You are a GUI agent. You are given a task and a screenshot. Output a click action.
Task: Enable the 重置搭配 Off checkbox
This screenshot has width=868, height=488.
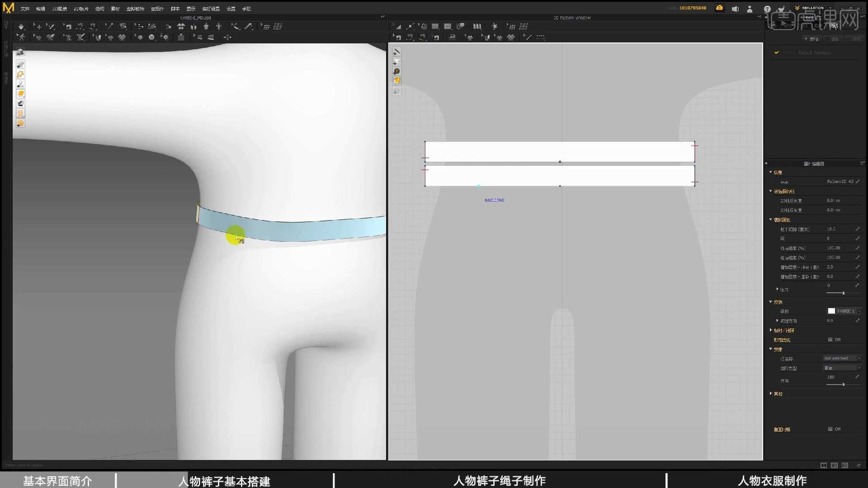pos(830,429)
